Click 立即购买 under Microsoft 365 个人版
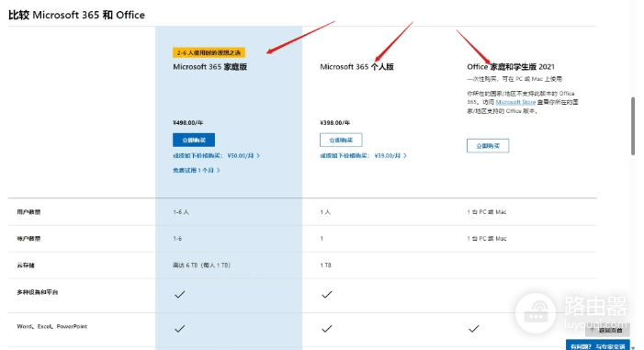The width and height of the screenshot is (644, 350). pyautogui.click(x=341, y=140)
